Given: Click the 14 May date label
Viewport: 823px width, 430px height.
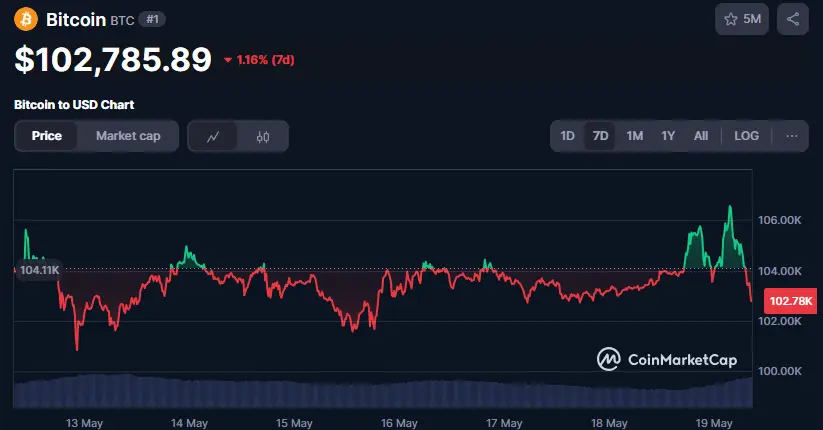Looking at the screenshot, I should (189, 423).
